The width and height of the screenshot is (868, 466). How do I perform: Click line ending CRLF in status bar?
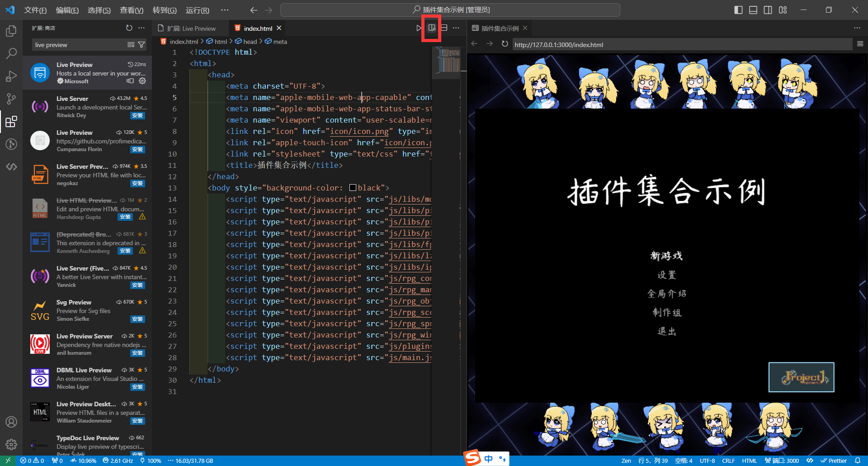(728, 461)
